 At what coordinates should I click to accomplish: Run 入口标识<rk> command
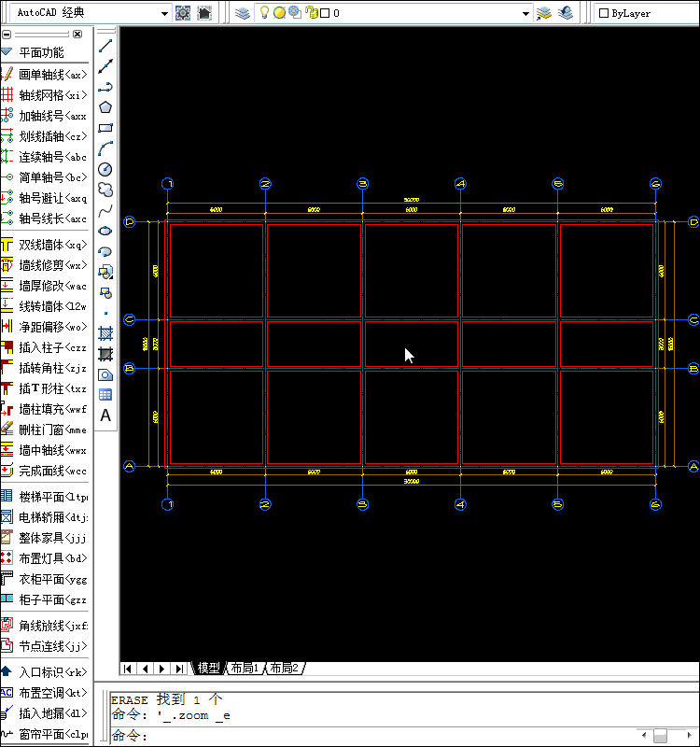(x=45, y=671)
